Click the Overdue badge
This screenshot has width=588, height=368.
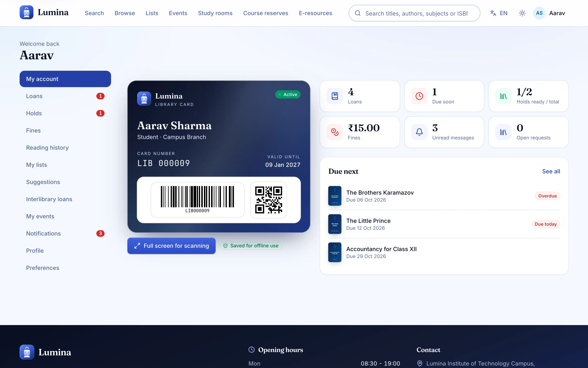coord(547,196)
